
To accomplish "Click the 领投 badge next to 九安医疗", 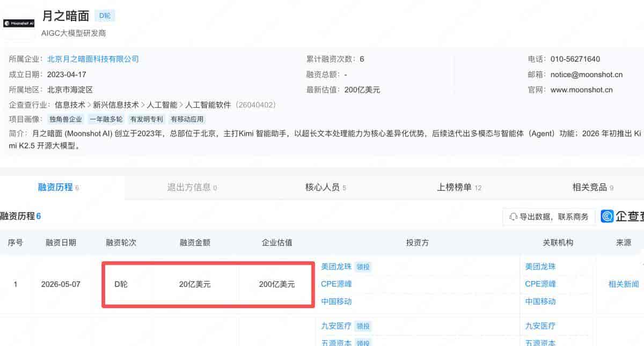I will [363, 326].
